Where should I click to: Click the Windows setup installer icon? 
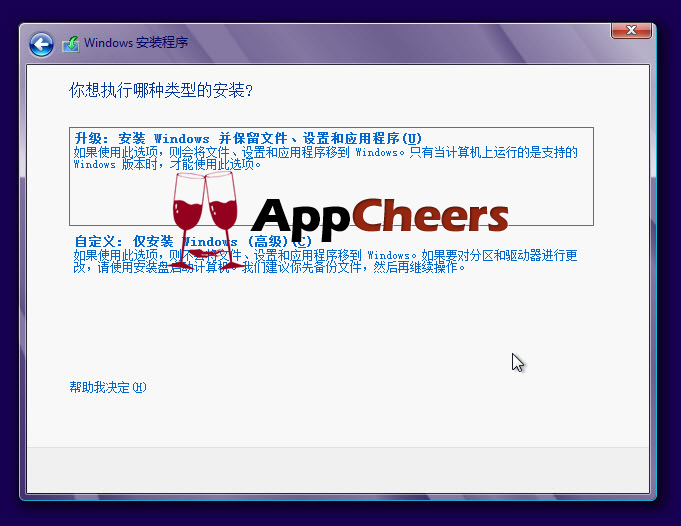pos(71,44)
